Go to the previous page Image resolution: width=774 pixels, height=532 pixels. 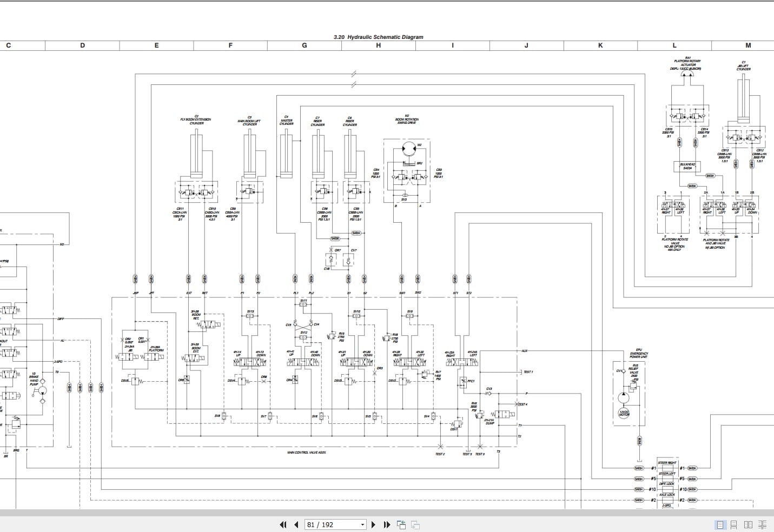click(x=296, y=524)
